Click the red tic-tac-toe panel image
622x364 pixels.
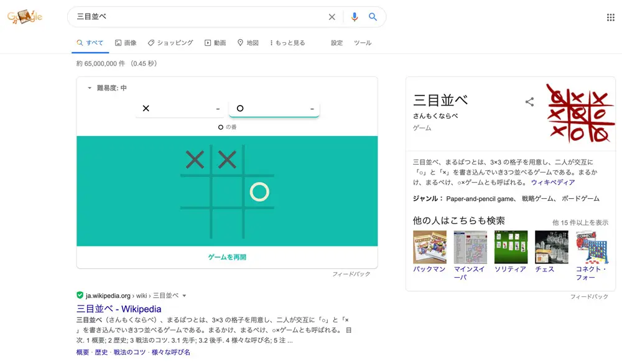(x=580, y=113)
